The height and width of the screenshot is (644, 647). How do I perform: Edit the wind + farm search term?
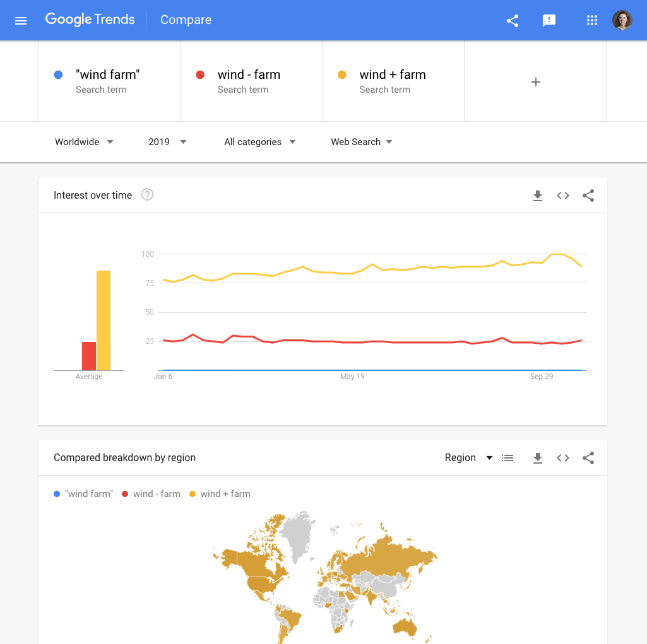(394, 81)
